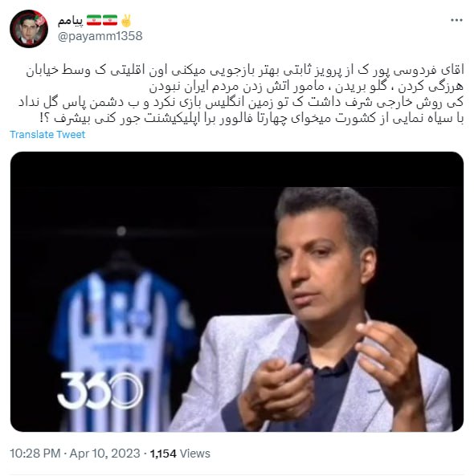Click the Apr 10, 2023 date

(104, 454)
